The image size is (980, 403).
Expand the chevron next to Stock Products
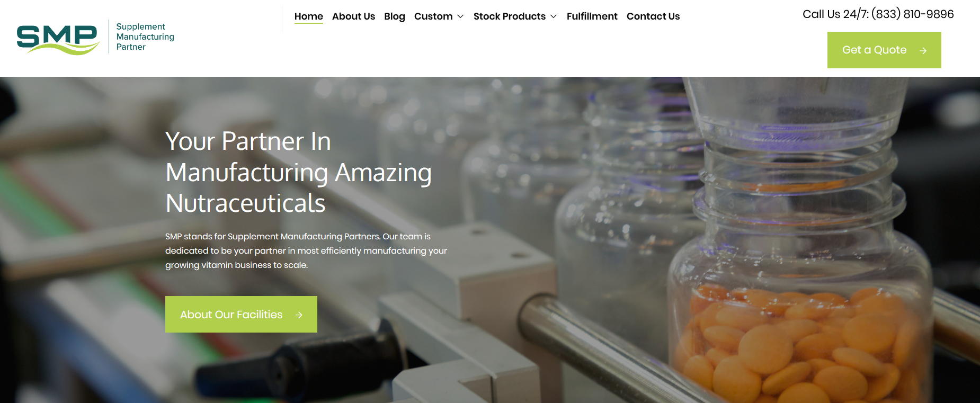[554, 16]
